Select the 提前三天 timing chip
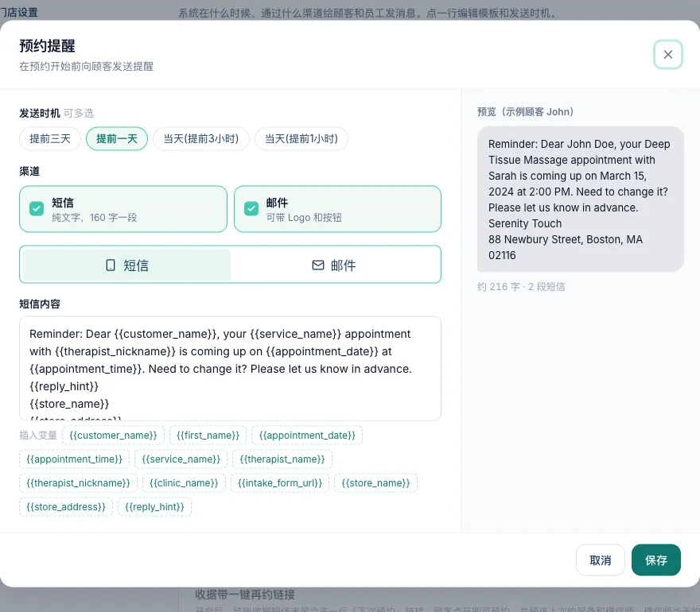 (x=50, y=139)
